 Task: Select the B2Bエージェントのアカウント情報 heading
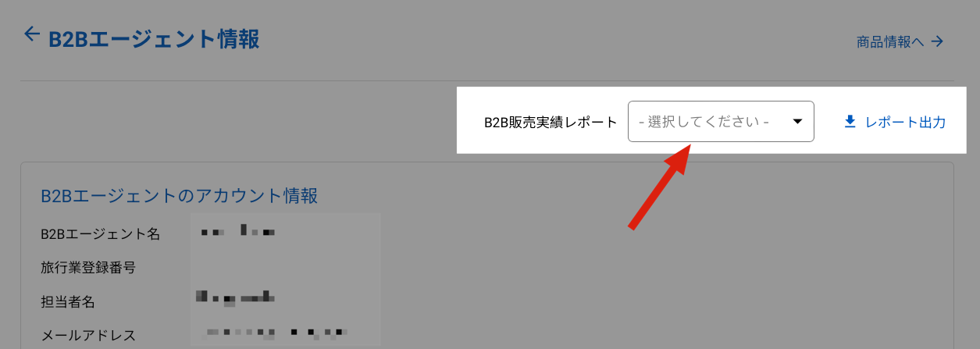[x=179, y=195]
